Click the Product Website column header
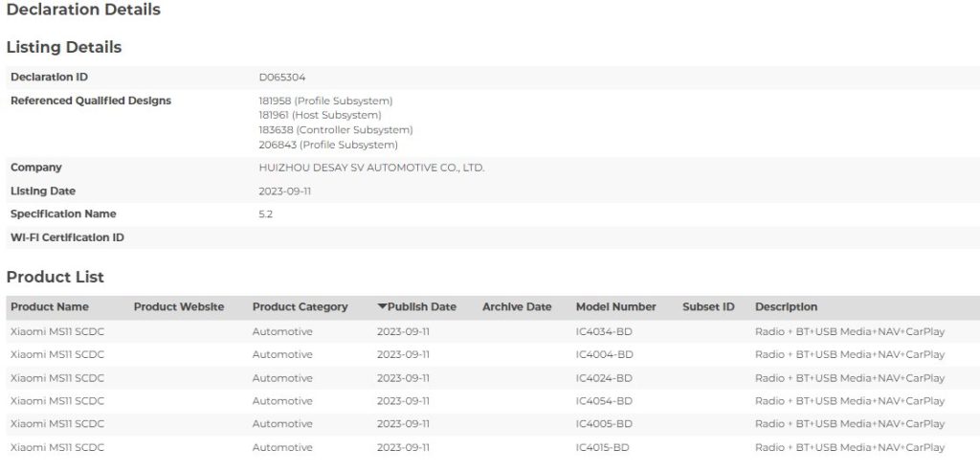This screenshot has width=980, height=472. click(179, 307)
